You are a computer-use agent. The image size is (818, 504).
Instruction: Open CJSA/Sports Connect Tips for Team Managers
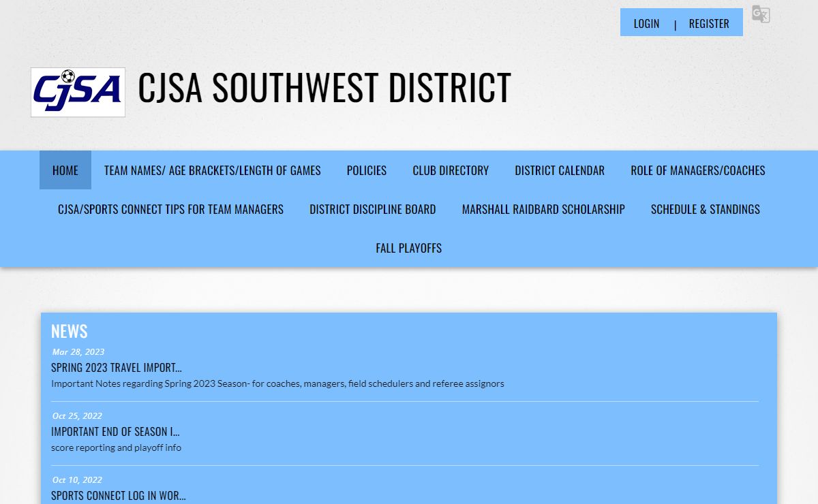point(170,209)
